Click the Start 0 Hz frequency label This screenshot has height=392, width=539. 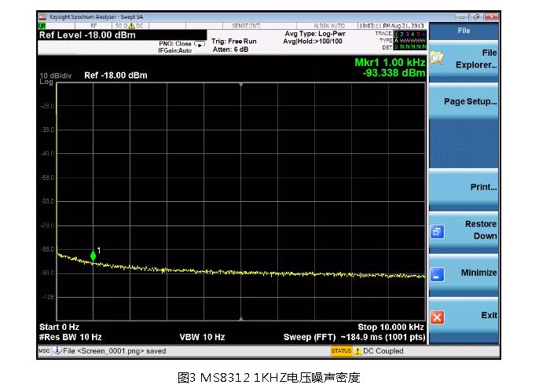(x=60, y=327)
